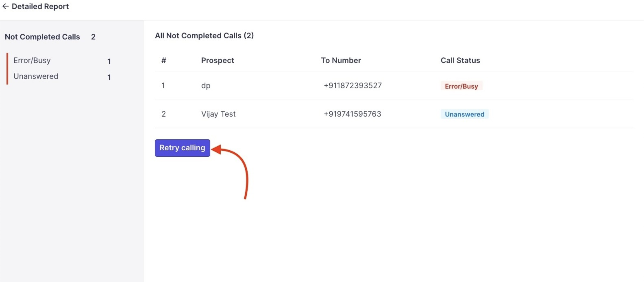Image resolution: width=644 pixels, height=282 pixels.
Task: Click the red Error/Busy status badge
Action: 461,86
